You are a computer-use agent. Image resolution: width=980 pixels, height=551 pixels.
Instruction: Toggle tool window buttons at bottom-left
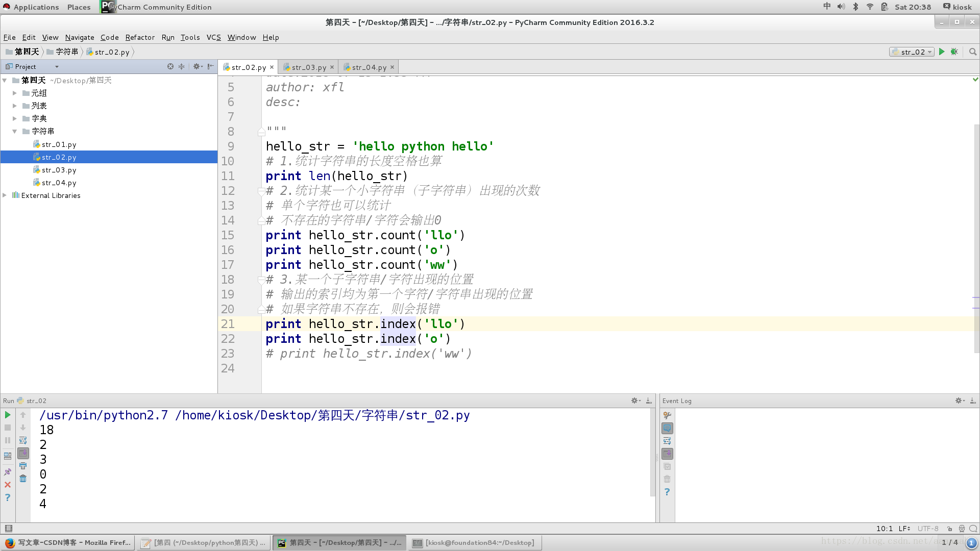tap(8, 529)
